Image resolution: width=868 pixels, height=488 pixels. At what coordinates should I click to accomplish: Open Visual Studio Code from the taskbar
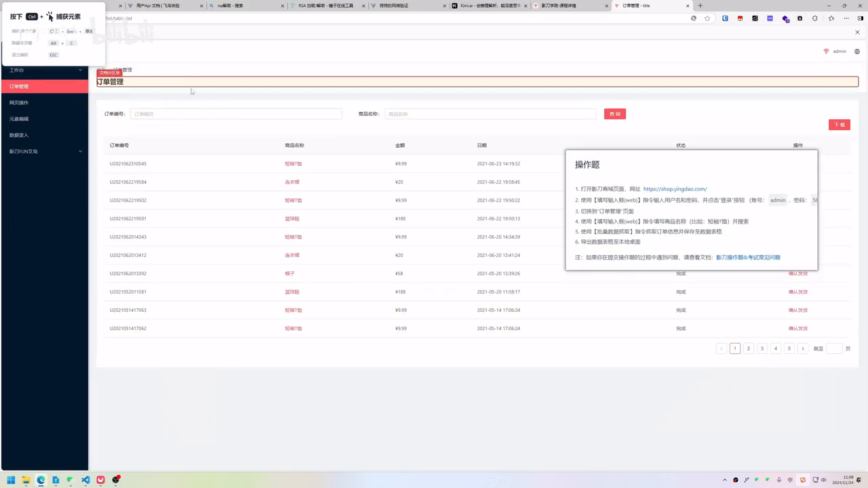[x=85, y=480]
